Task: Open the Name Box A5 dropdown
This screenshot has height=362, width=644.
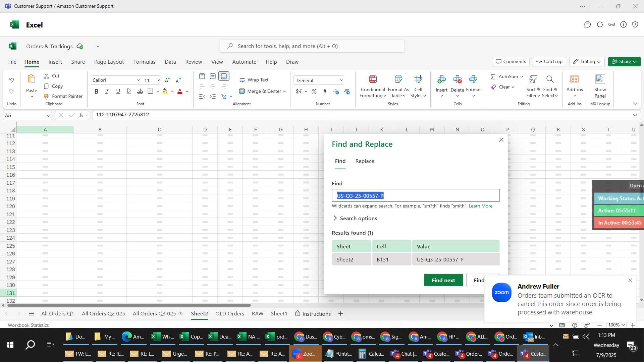Action: (x=49, y=116)
